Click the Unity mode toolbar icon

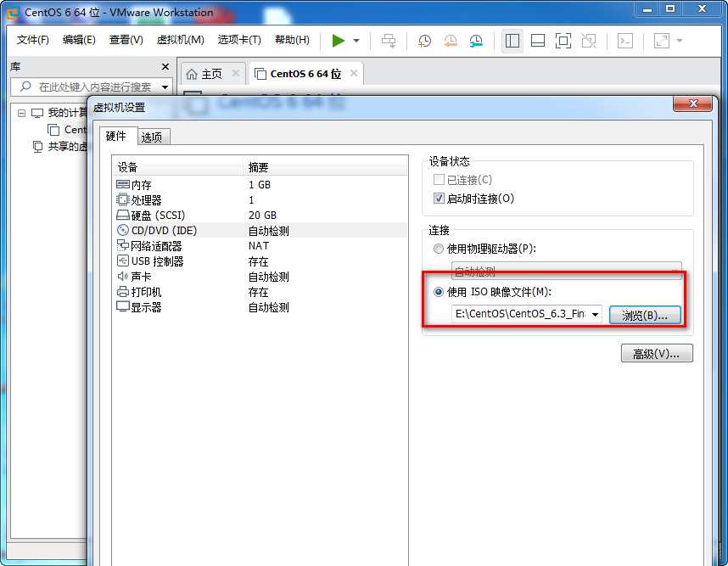[x=589, y=41]
